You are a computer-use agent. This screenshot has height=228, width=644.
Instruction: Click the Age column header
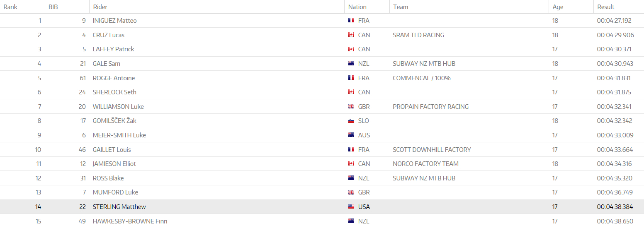(558, 7)
